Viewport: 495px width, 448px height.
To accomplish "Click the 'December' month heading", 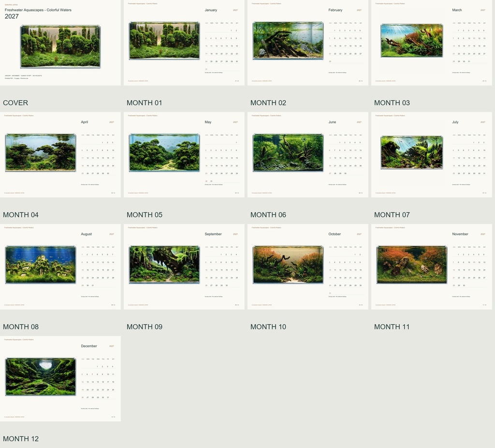I will 89,346.
